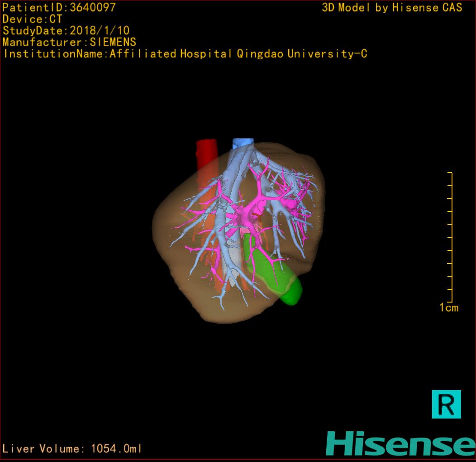Click the PatientID:3640097 text
The width and height of the screenshot is (476, 462).
(x=59, y=7)
